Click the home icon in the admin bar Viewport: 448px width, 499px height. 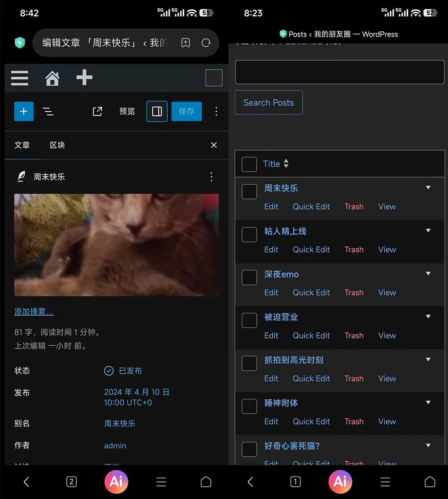pos(52,78)
